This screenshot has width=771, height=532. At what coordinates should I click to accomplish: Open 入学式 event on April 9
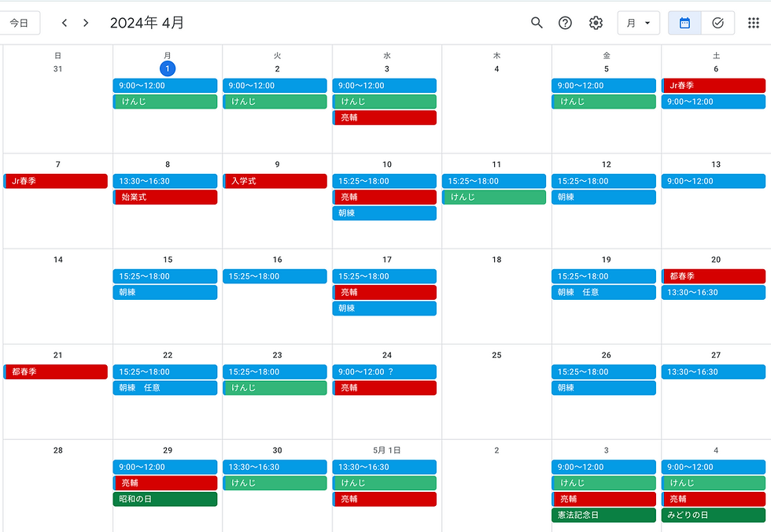tap(275, 181)
